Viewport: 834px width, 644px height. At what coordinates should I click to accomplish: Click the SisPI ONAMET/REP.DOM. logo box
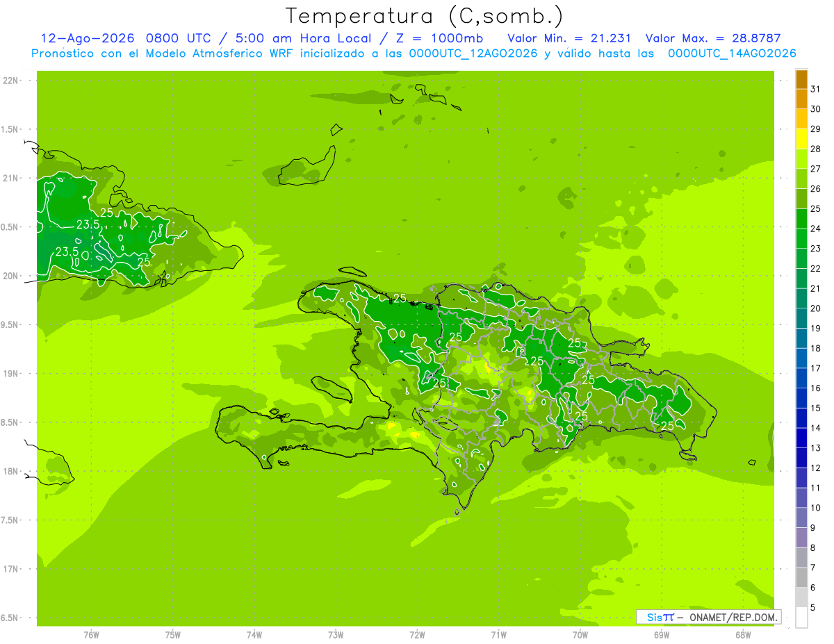pyautogui.click(x=708, y=617)
